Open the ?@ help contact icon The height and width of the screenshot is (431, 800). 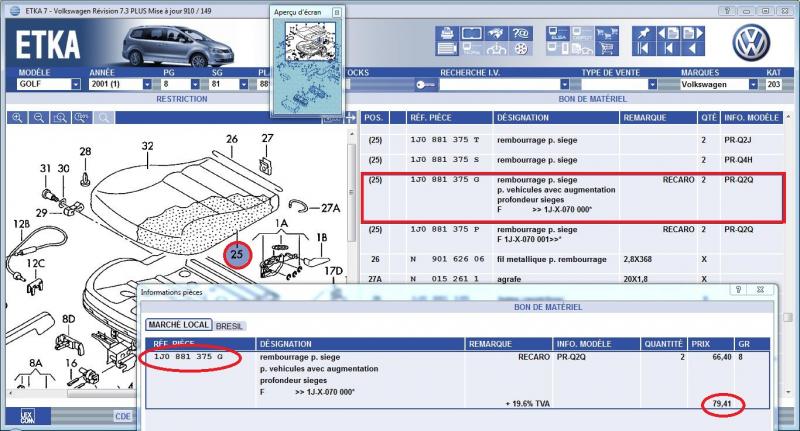point(521,33)
